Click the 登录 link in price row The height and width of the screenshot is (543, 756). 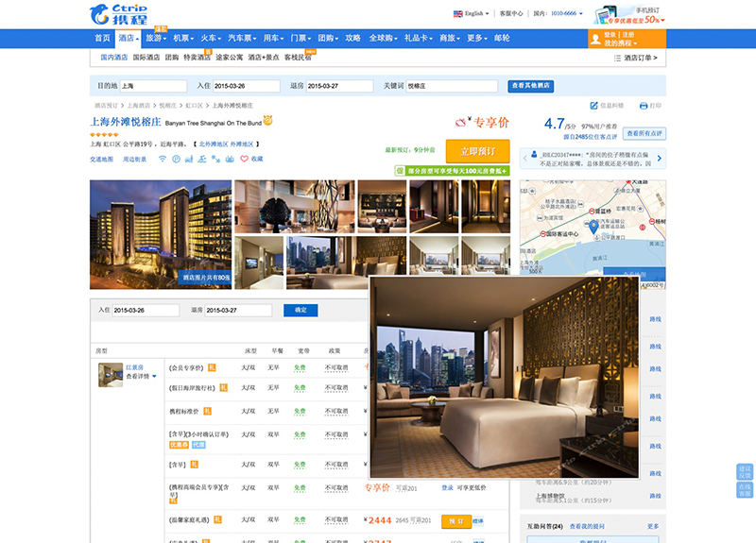pyautogui.click(x=447, y=488)
